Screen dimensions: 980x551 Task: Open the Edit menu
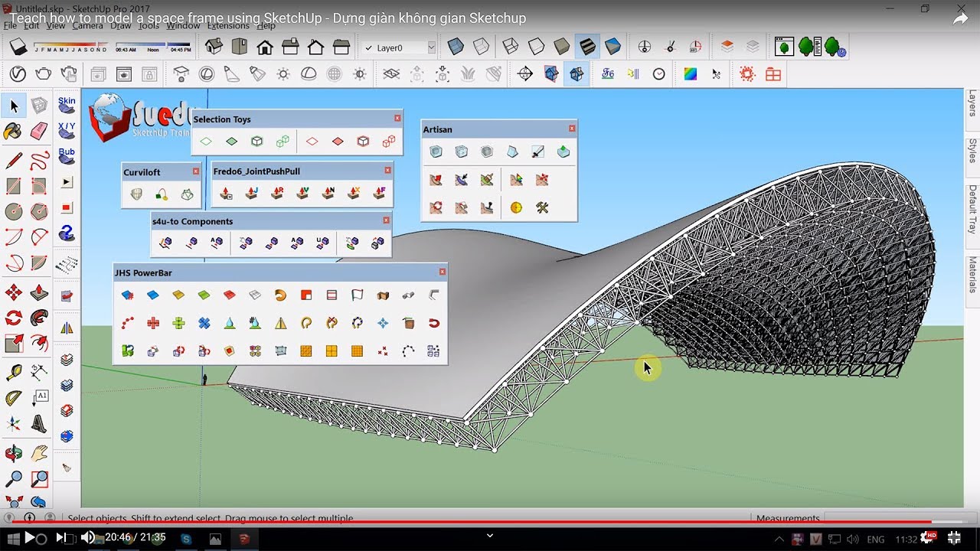pyautogui.click(x=31, y=25)
